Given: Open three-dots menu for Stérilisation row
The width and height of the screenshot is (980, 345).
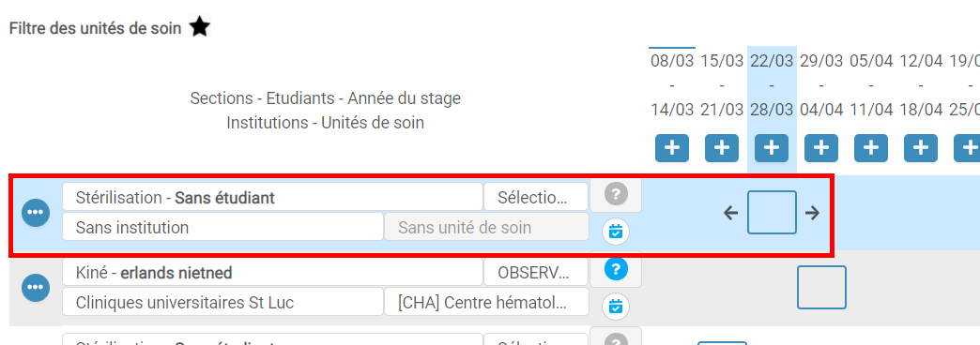Looking at the screenshot, I should pos(36,213).
